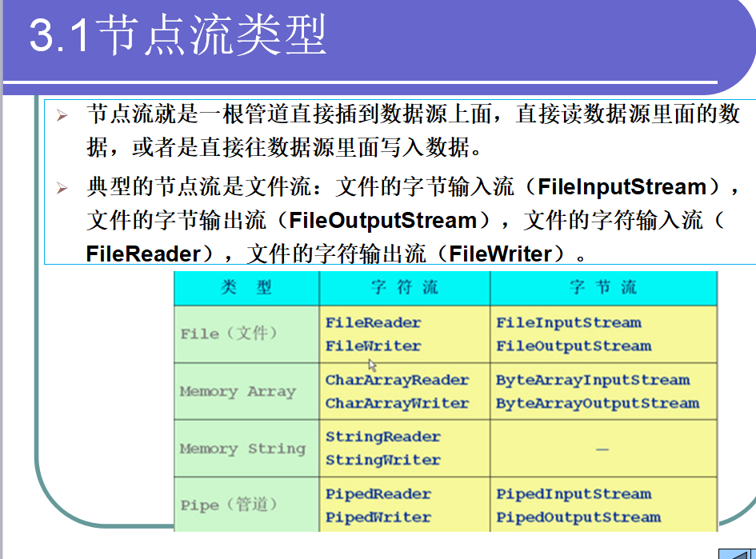The height and width of the screenshot is (559, 756).
Task: Select the "Pipe（管道）" row label
Action: pyautogui.click(x=229, y=505)
